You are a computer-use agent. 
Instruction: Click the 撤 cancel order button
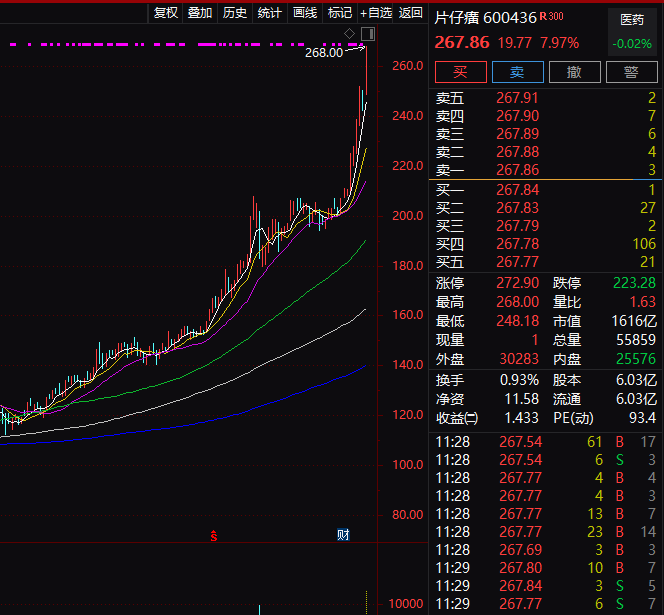[x=575, y=72]
